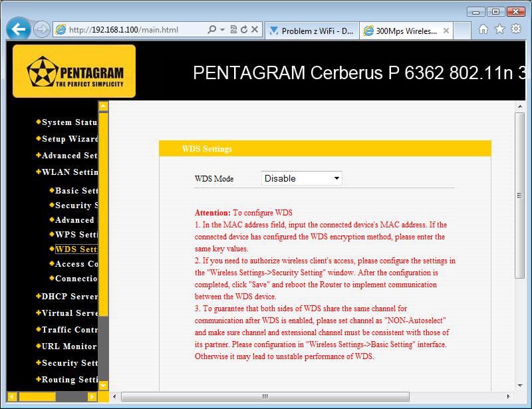Open address bar autocomplete dropdown arrow
Screen dimensions: 532x409
[x=223, y=29]
